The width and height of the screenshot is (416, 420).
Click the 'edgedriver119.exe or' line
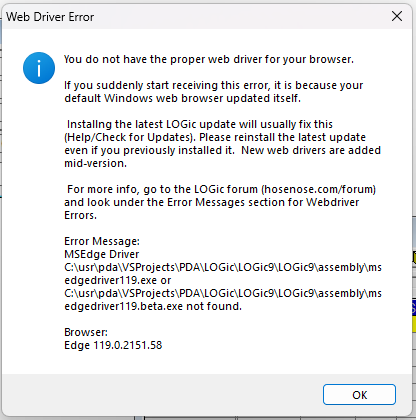point(118,280)
